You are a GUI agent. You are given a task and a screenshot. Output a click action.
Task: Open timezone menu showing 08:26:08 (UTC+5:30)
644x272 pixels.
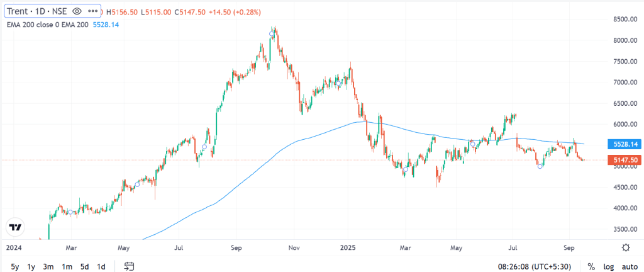pos(535,267)
